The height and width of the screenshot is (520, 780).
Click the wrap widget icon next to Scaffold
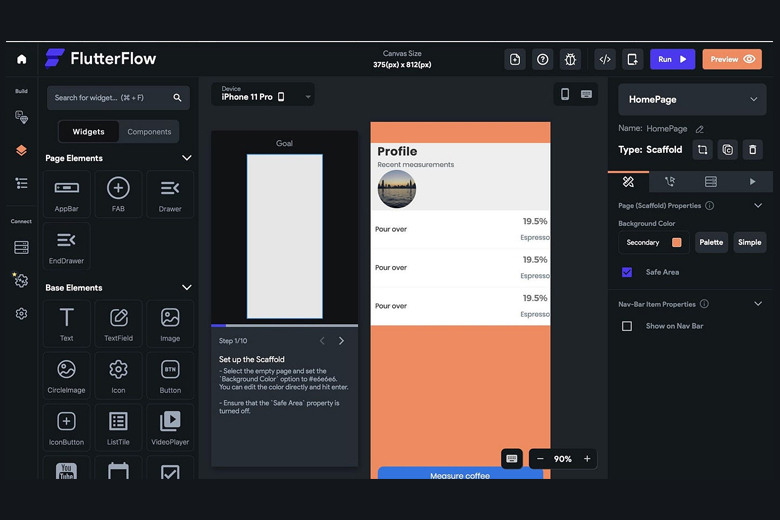click(702, 150)
